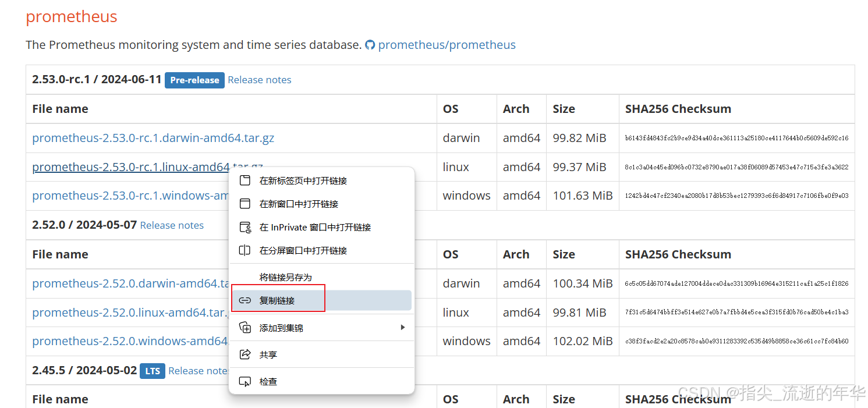Select 添加到集锦 menu entry
Viewport: 868px width, 408px height.
pos(321,328)
